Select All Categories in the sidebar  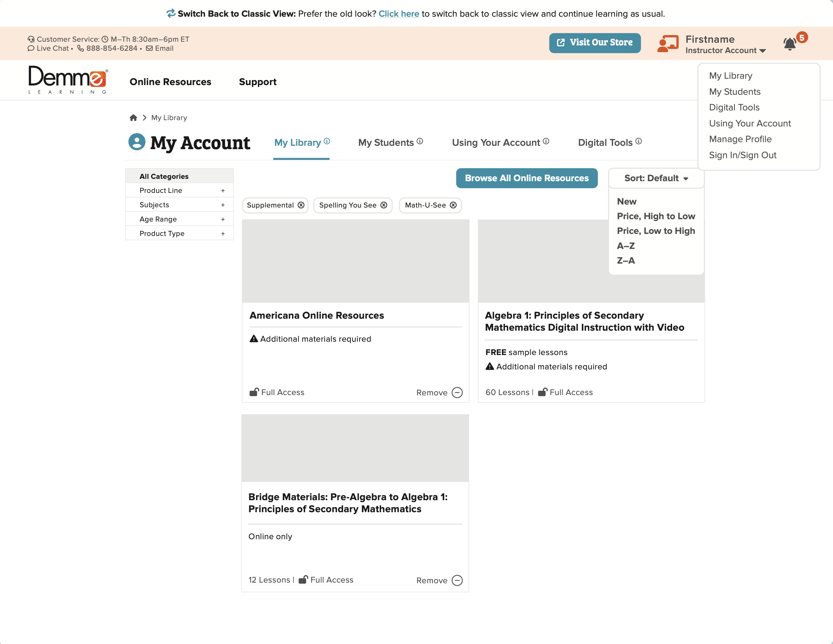pyautogui.click(x=179, y=176)
